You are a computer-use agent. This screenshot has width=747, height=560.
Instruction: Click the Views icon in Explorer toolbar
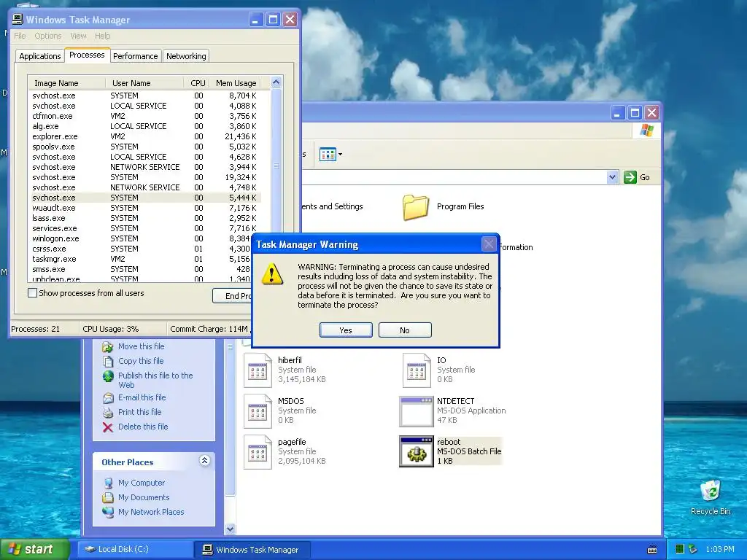[328, 155]
